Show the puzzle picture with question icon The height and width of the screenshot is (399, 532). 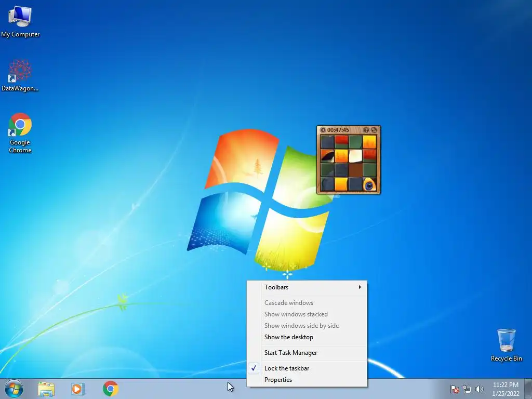pyautogui.click(x=366, y=130)
